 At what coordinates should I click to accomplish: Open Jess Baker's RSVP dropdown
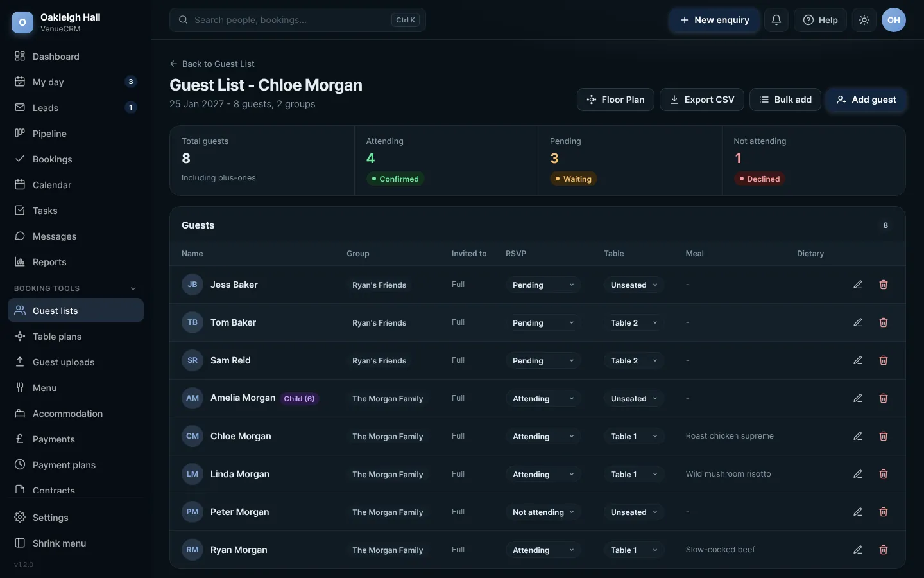point(543,285)
